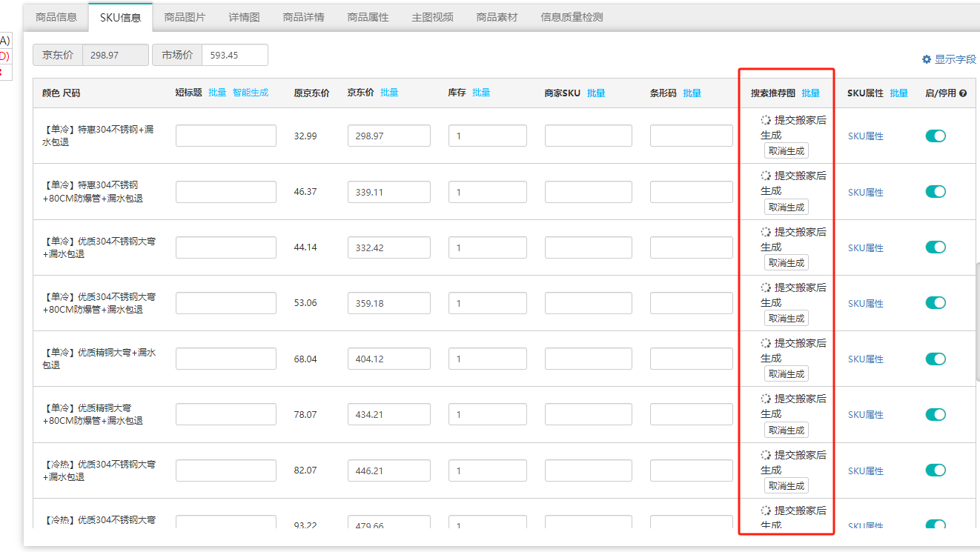Toggle the switch for the 404.12 row
This screenshot has height=552, width=980.
click(x=936, y=359)
